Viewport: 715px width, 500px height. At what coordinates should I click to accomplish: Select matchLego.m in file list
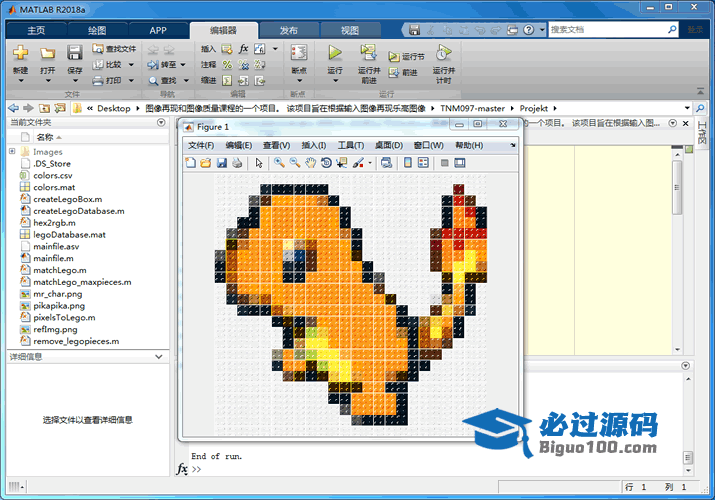pyautogui.click(x=60, y=270)
